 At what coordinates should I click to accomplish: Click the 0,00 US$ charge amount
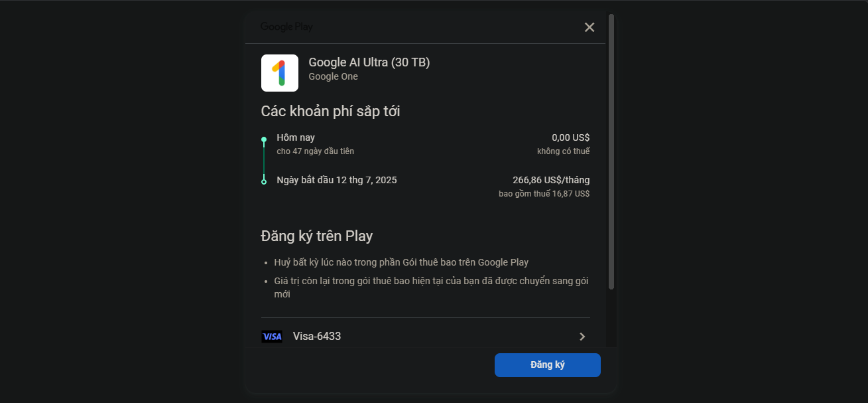click(571, 137)
